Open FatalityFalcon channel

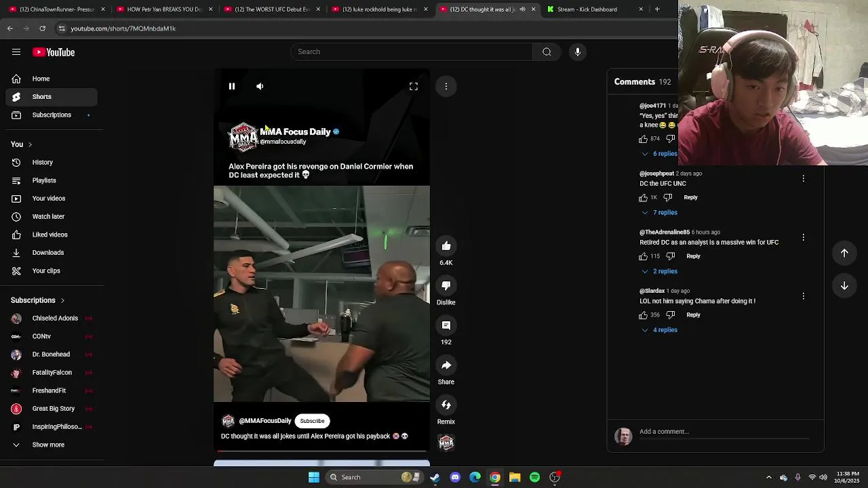[x=52, y=373]
